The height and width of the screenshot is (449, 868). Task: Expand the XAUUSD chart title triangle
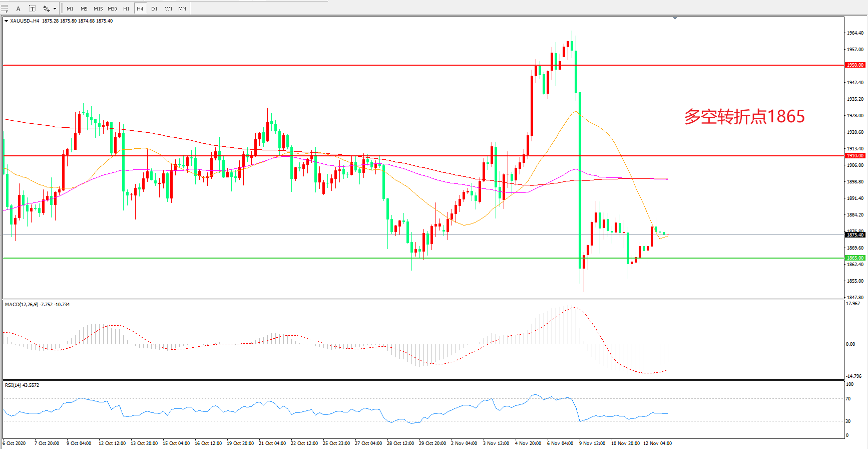(6, 21)
